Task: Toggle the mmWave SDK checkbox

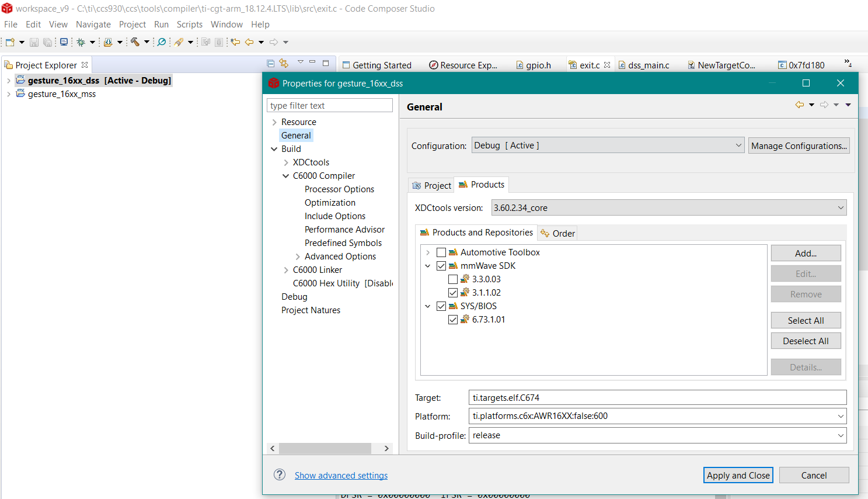Action: coord(441,266)
